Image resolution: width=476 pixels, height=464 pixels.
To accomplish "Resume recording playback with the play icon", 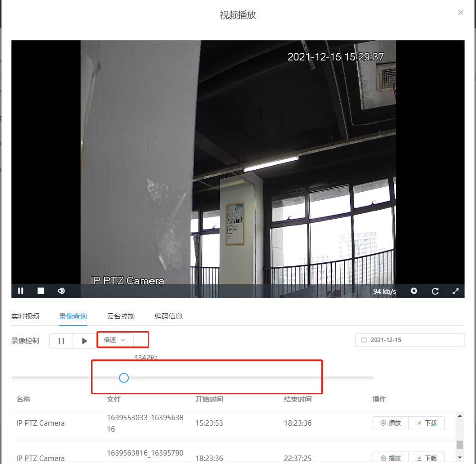I will pyautogui.click(x=84, y=341).
